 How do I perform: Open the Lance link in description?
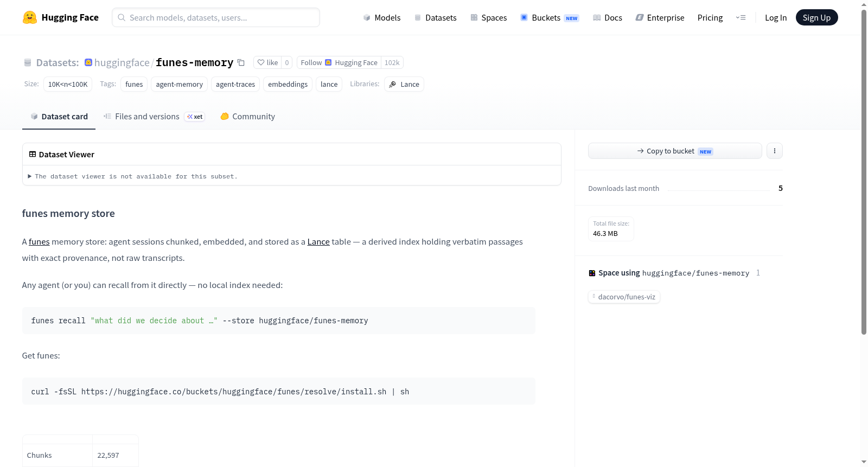(318, 242)
